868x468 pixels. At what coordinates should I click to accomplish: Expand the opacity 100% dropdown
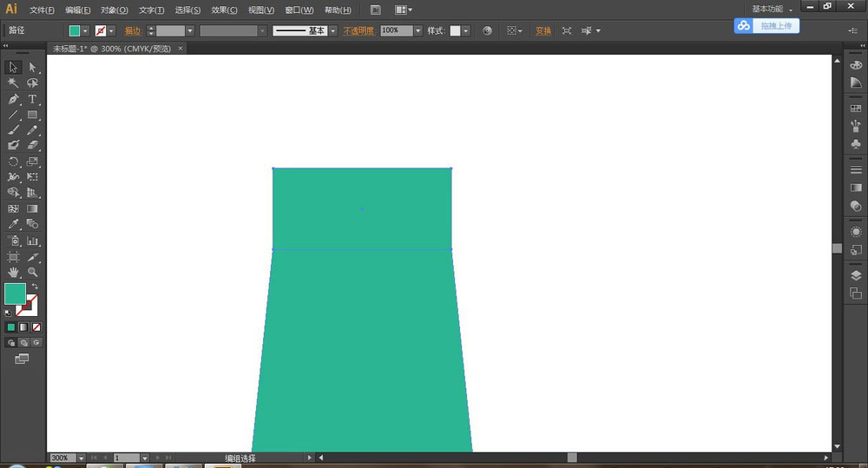coord(418,30)
